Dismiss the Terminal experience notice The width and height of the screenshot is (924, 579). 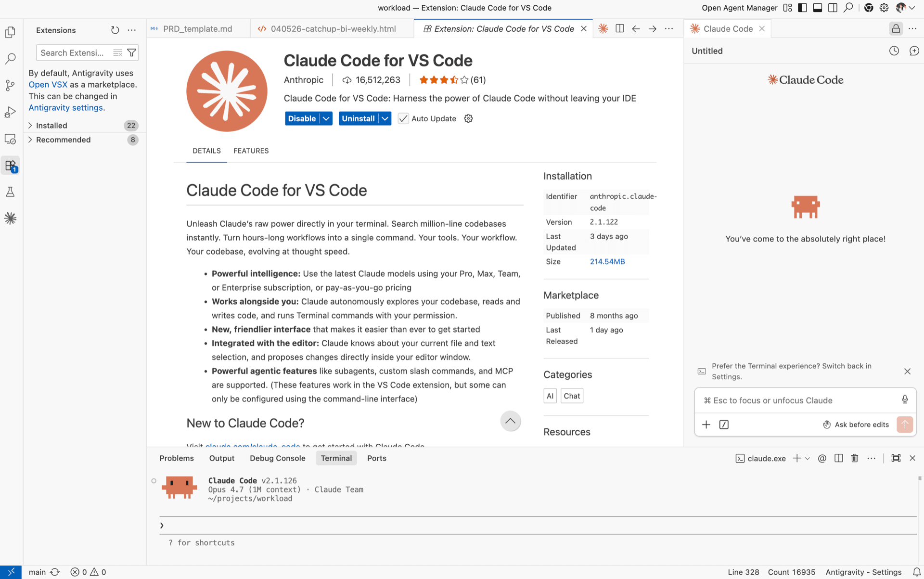(907, 372)
